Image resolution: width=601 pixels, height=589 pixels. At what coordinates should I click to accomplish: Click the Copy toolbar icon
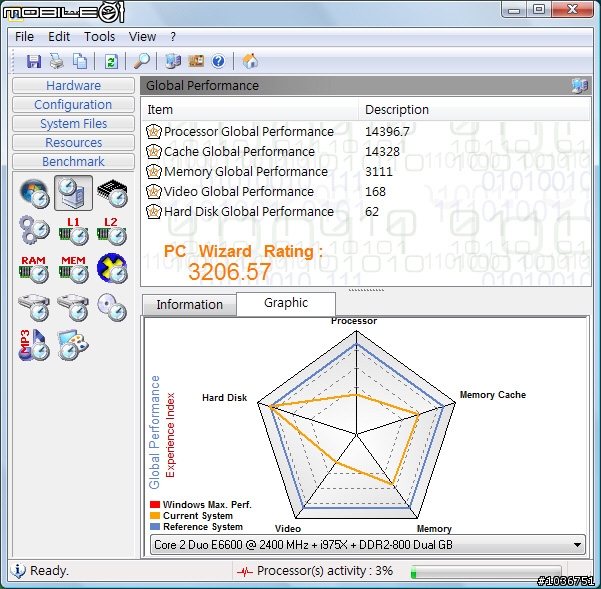(80, 61)
